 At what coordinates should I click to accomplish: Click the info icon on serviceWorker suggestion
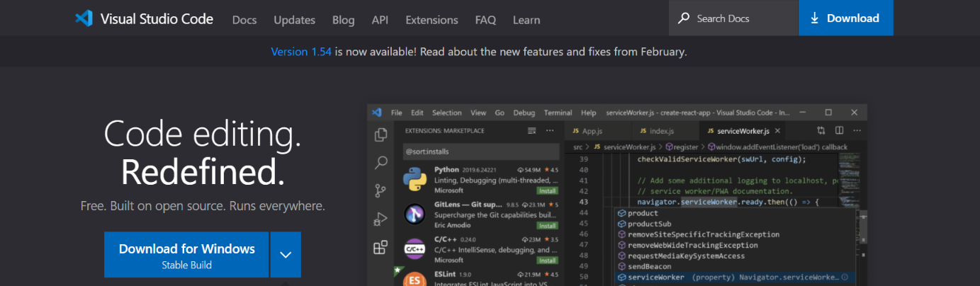coord(846,277)
